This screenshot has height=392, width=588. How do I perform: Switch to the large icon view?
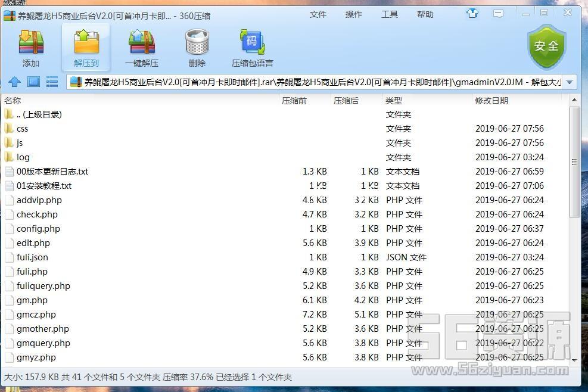(x=33, y=82)
